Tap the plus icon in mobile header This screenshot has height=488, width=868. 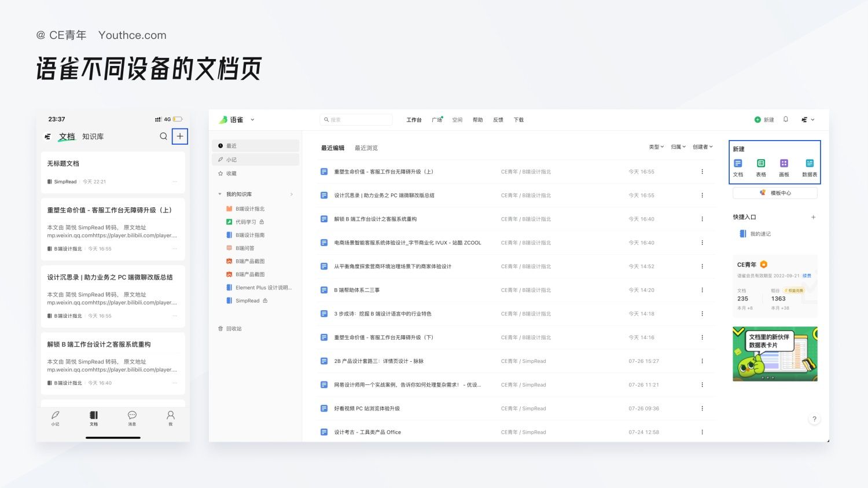coord(180,136)
